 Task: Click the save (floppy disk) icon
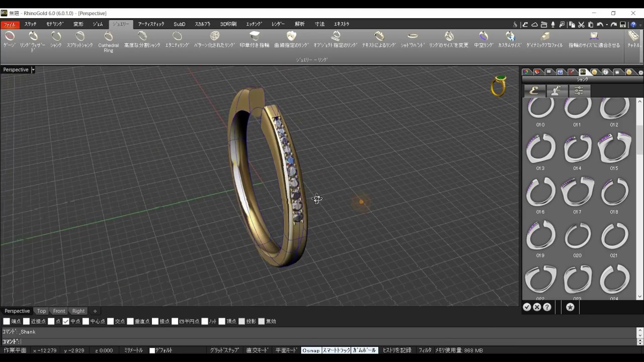pos(623,24)
